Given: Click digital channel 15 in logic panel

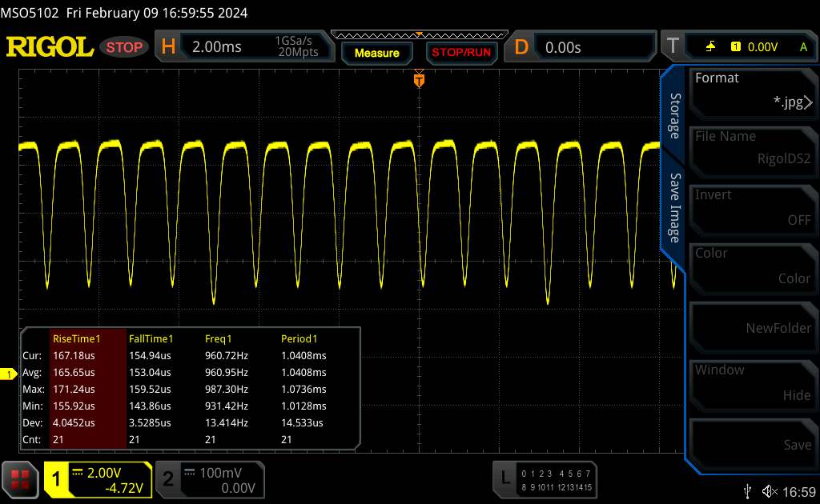Looking at the screenshot, I should click(588, 487).
